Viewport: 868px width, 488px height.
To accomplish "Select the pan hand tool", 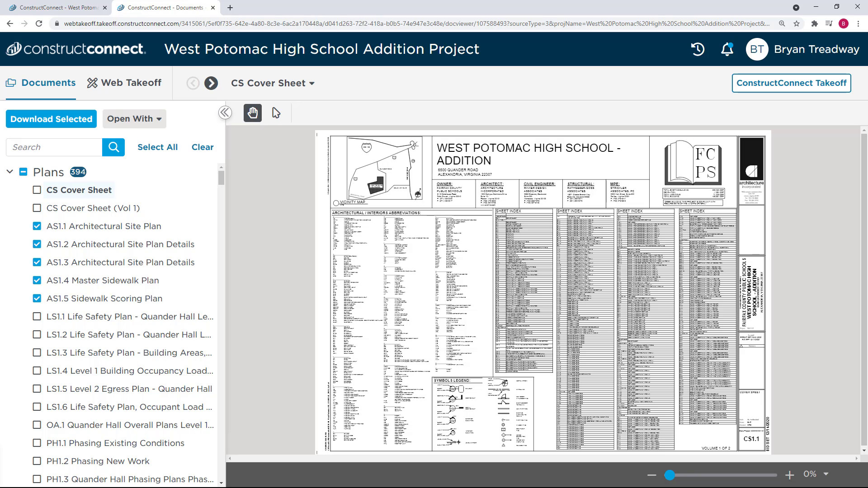I will pyautogui.click(x=252, y=113).
